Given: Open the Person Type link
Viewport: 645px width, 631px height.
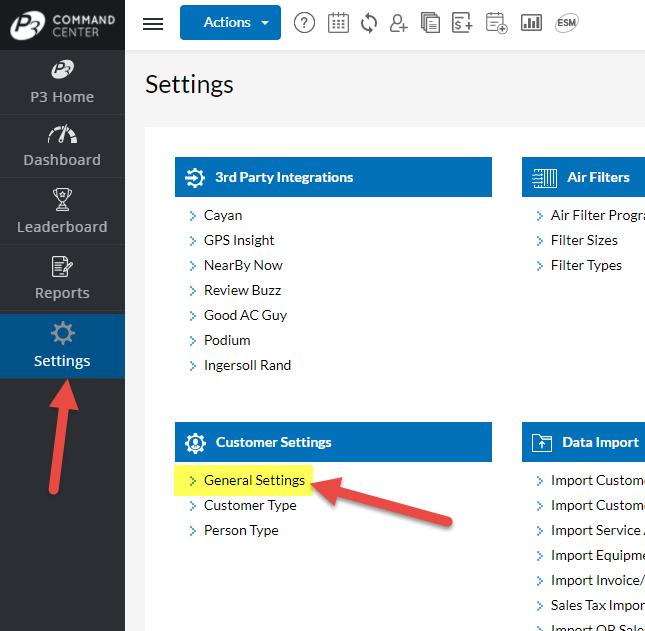Looking at the screenshot, I should pos(241,531).
